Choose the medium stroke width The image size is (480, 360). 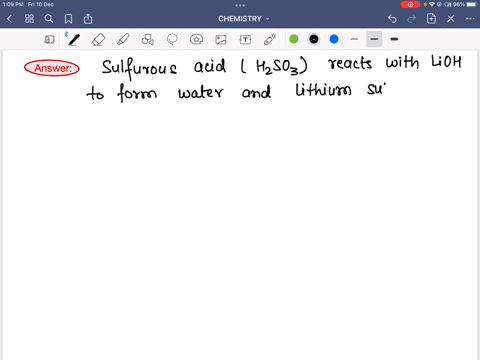tap(374, 39)
